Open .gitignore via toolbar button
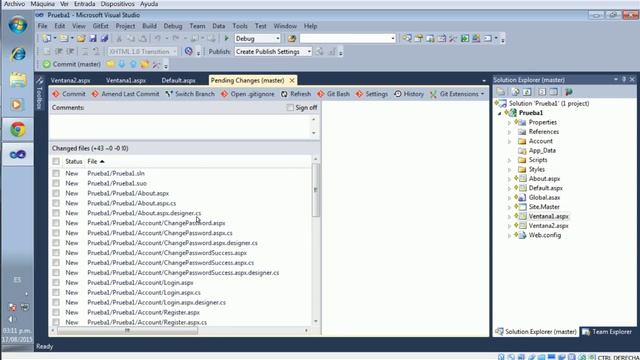This screenshot has width=640, height=360. (247, 94)
